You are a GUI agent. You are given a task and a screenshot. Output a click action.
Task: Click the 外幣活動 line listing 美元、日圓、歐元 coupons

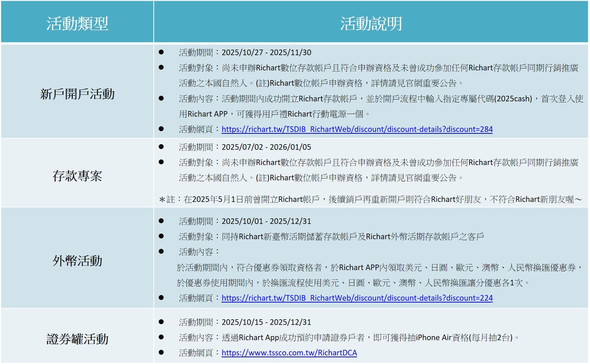(380, 268)
